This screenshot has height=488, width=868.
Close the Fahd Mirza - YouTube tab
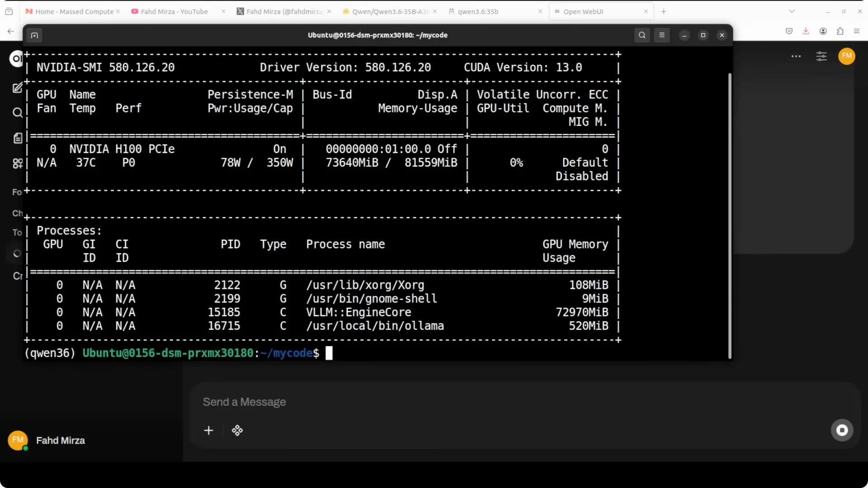click(x=223, y=12)
